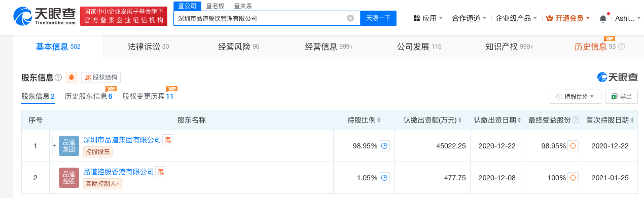Open the 应用 grid icon menu

click(417, 18)
